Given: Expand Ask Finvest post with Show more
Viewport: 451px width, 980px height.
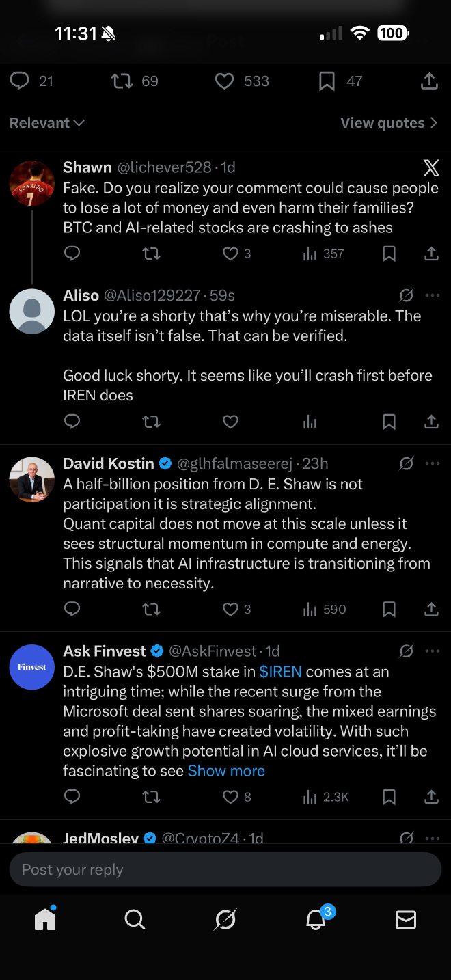Looking at the screenshot, I should [226, 771].
